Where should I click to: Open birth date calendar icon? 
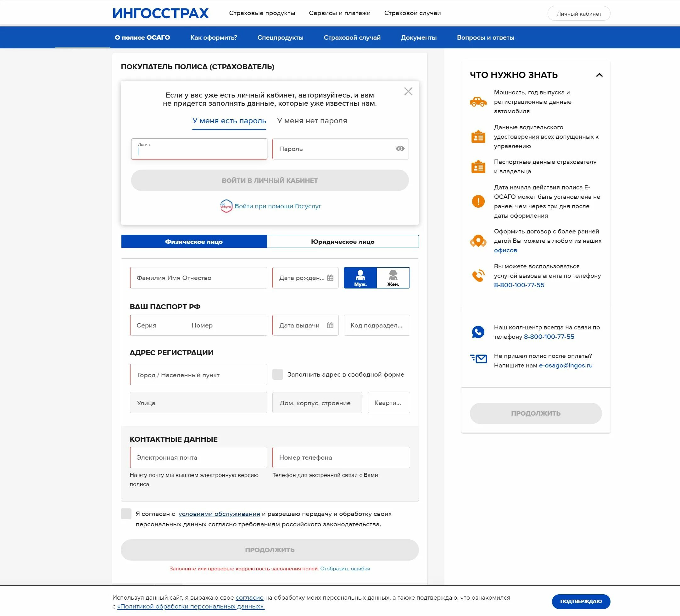pos(330,277)
